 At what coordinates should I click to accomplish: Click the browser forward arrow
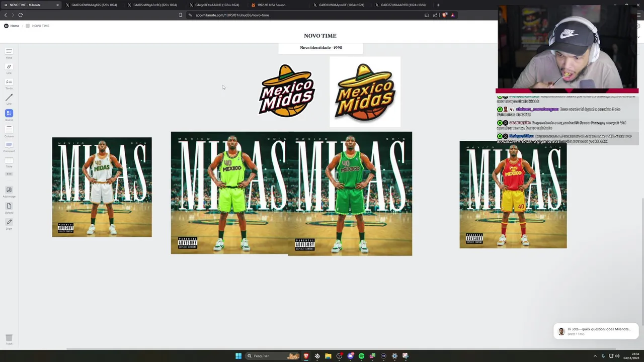pos(13,15)
